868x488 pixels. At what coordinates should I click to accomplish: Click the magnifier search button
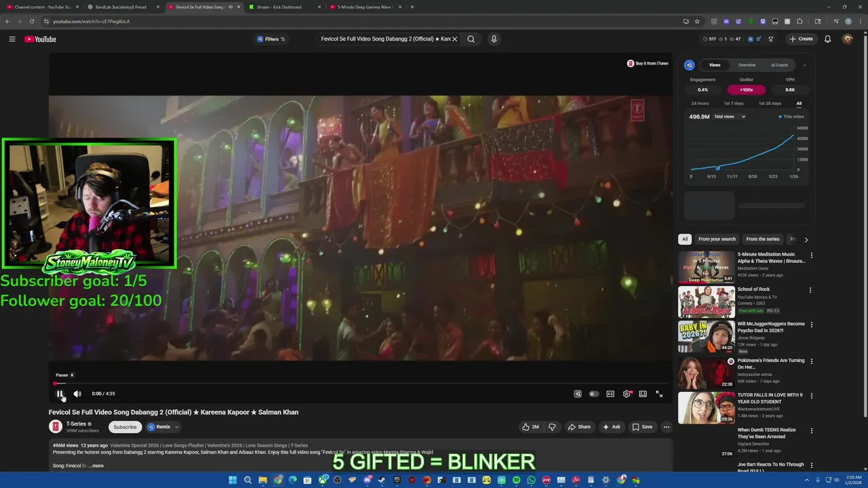coord(471,39)
